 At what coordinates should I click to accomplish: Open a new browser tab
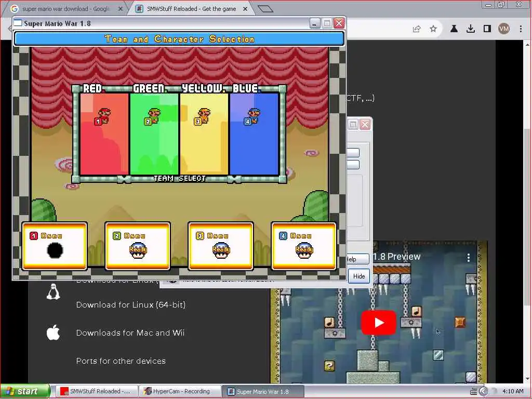pyautogui.click(x=265, y=9)
